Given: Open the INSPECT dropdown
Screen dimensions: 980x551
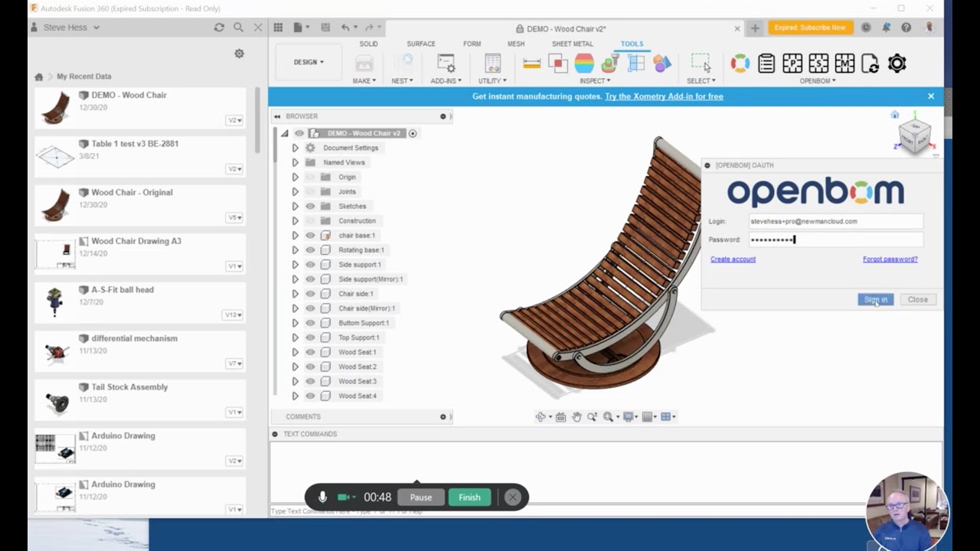Looking at the screenshot, I should [595, 80].
